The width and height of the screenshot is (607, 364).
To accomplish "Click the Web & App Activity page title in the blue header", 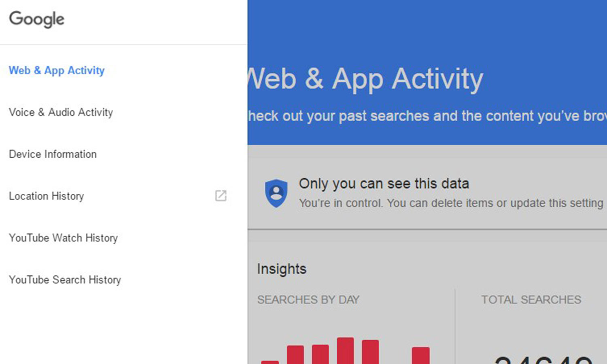I will 365,79.
